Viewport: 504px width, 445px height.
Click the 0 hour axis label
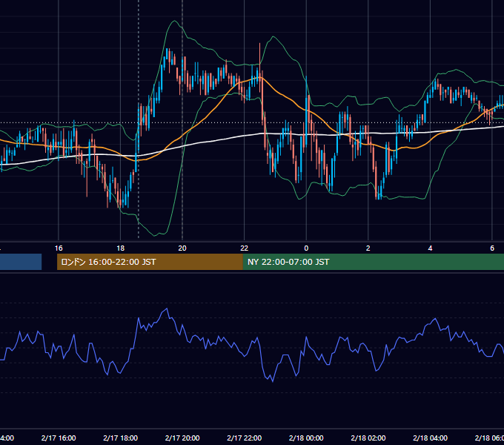(306, 248)
